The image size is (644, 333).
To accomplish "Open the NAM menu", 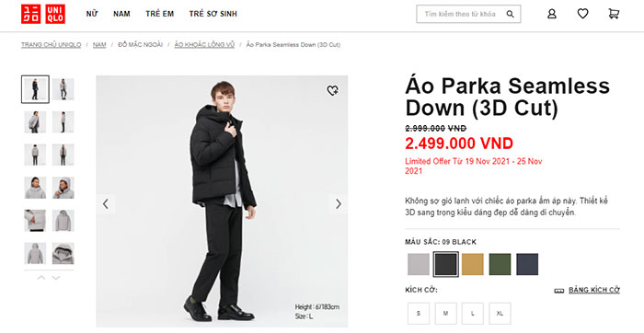I will tap(121, 14).
